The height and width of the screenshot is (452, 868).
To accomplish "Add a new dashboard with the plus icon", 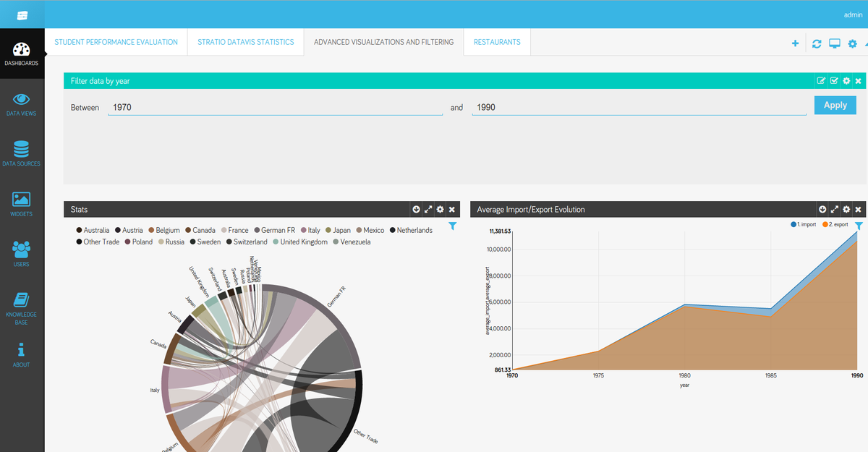I will point(795,43).
